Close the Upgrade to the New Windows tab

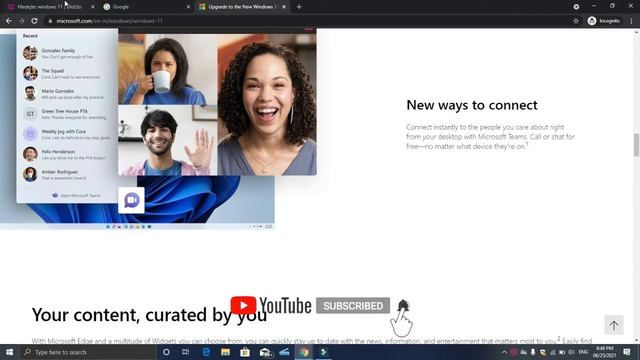click(284, 7)
